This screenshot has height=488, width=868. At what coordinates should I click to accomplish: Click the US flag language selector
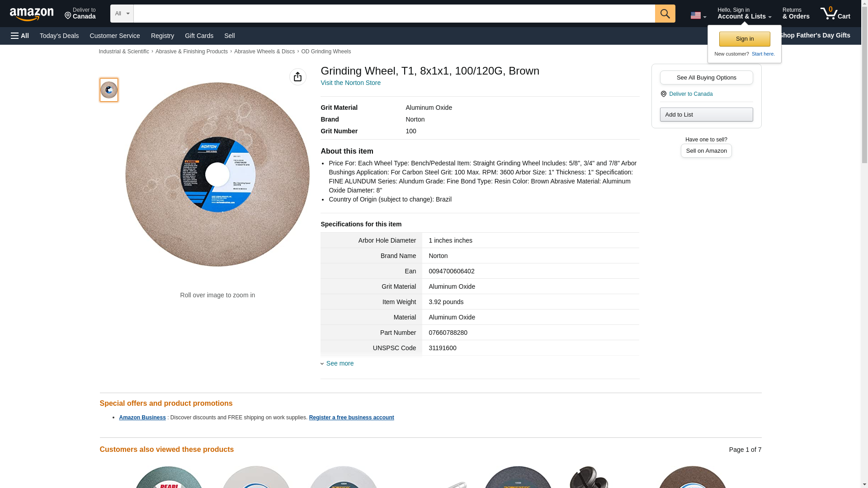pyautogui.click(x=698, y=15)
